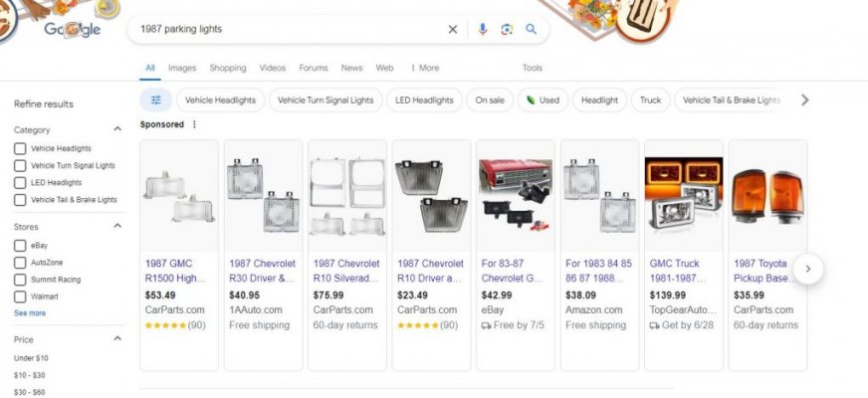Open Sponsored three-dot info menu
This screenshot has height=398, width=868.
point(194,125)
